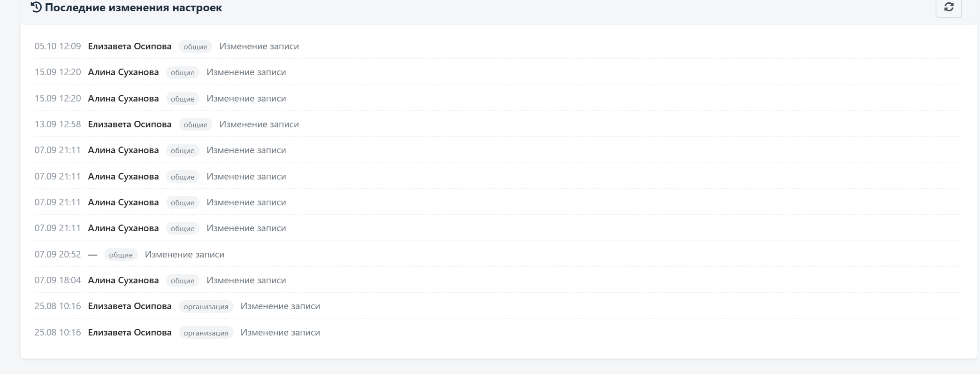
Task: Open 'Изменение записи' in the 07.09 20:52 row
Action: click(184, 255)
